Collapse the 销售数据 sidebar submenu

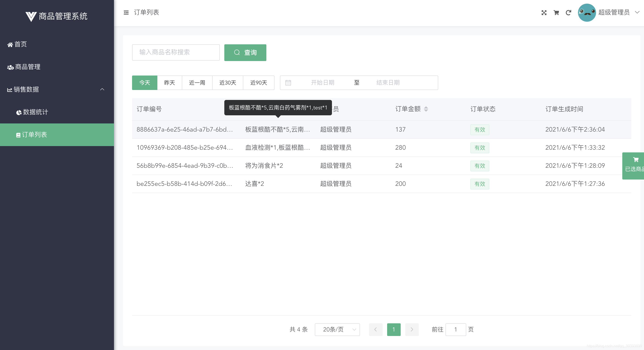pos(57,89)
